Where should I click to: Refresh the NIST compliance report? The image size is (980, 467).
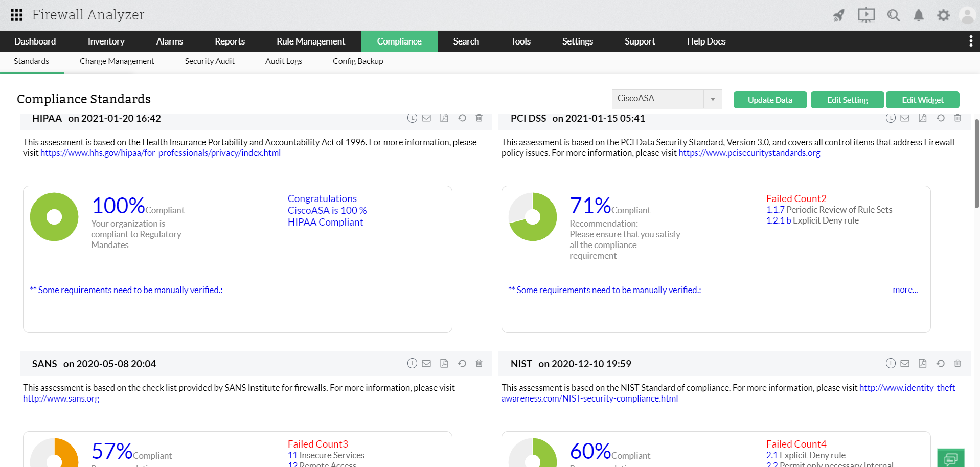[941, 364]
